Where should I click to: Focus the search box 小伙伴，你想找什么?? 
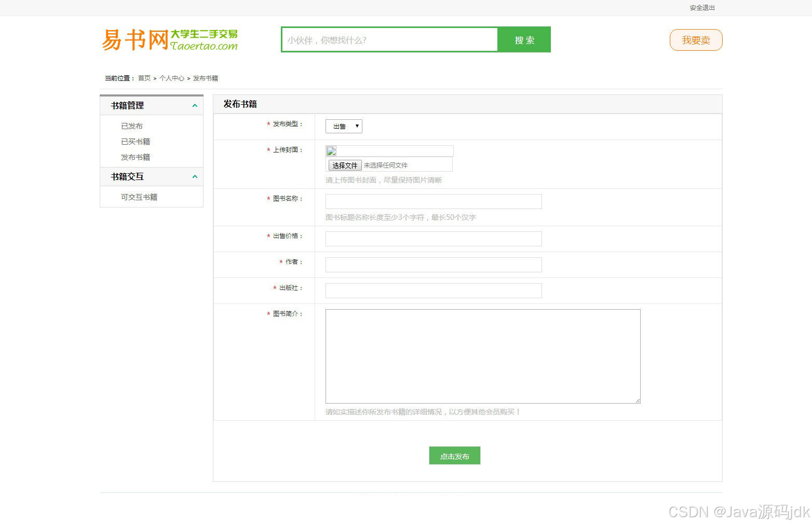[389, 40]
